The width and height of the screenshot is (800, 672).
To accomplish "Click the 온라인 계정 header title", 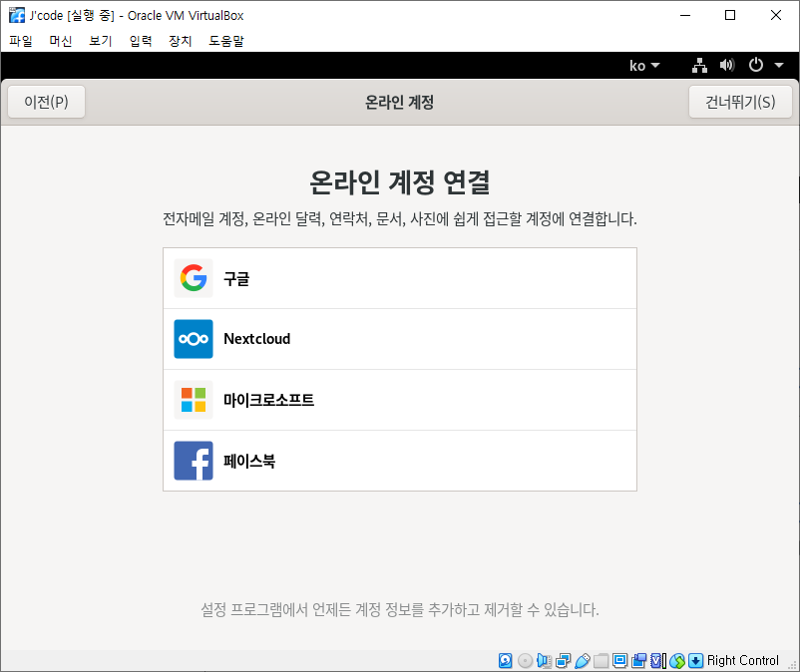I will (x=399, y=102).
